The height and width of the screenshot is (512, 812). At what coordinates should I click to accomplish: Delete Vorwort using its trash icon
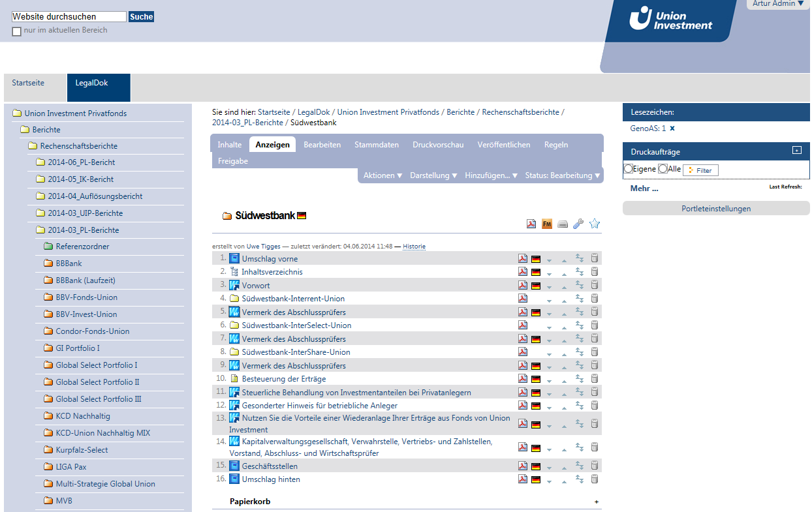tap(595, 285)
